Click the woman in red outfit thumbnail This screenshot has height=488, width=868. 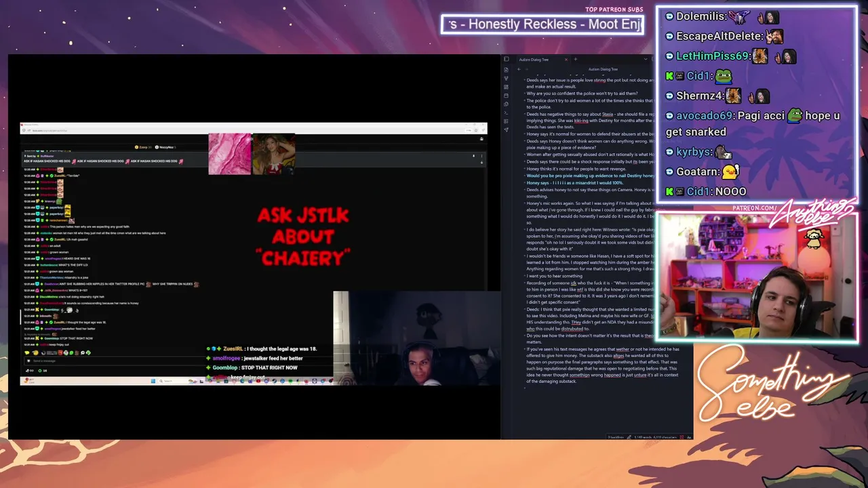coord(273,154)
